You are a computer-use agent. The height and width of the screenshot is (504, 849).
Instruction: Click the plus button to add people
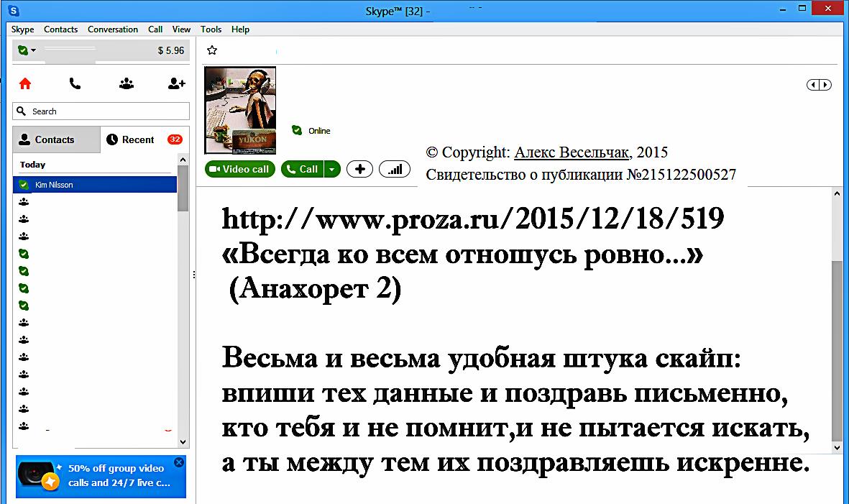coord(359,170)
